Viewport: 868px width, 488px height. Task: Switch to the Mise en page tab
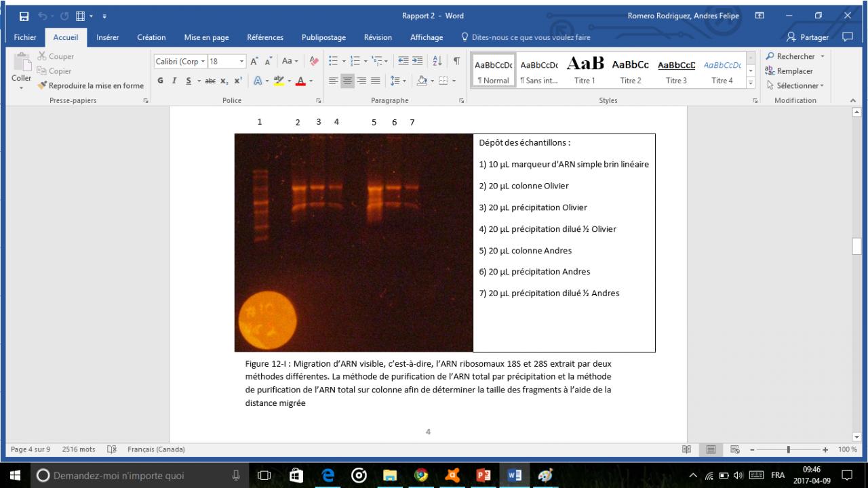click(207, 38)
